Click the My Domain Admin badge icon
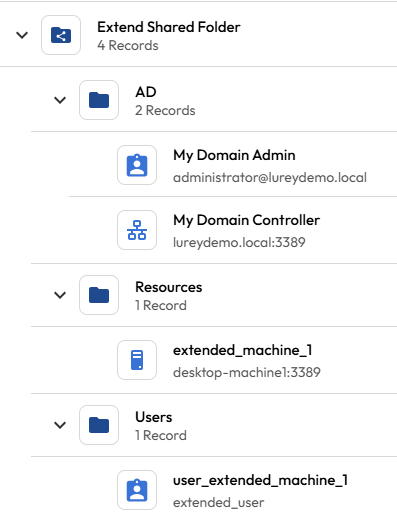Screen dimensions: 397x523 click(137, 165)
